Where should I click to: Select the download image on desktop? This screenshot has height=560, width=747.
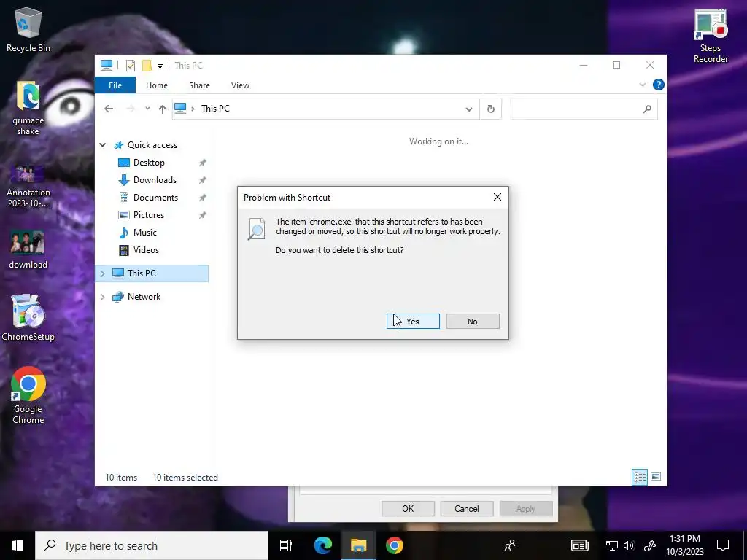[28, 249]
